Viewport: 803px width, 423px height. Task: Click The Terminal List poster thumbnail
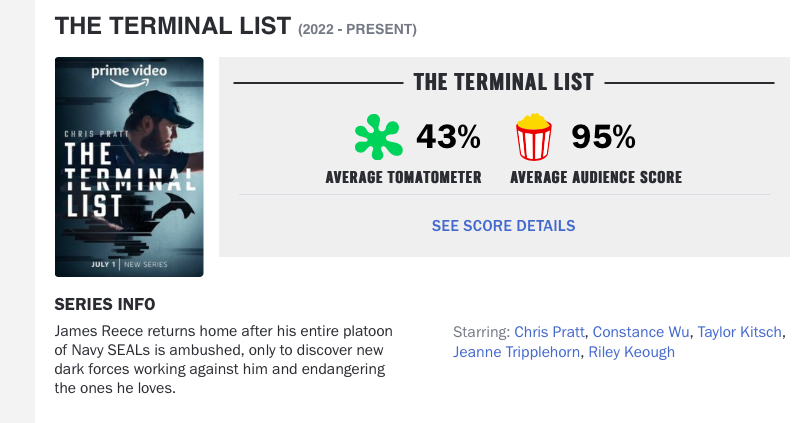tap(129, 167)
